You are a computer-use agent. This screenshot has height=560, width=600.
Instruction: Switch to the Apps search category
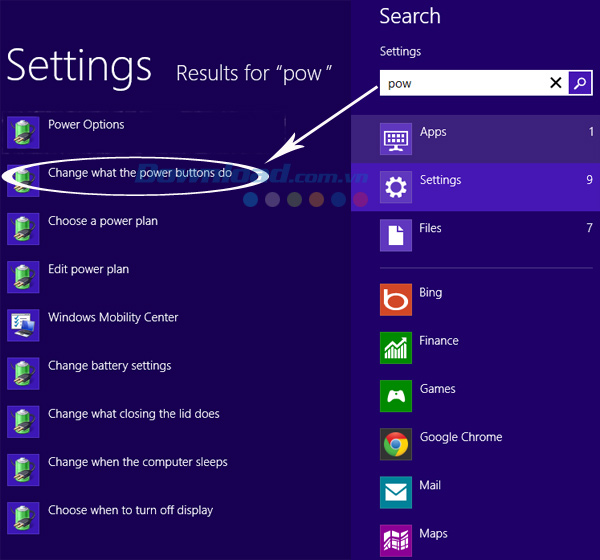coord(475,139)
